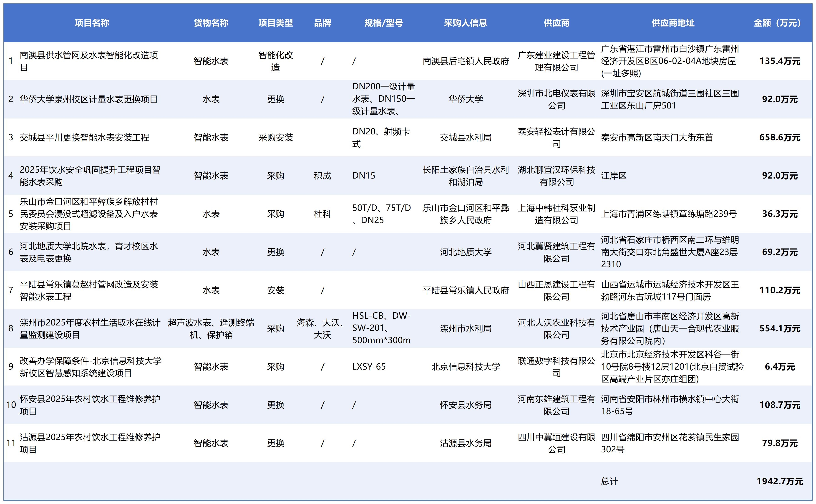Click supplier 深圳市北电仪表有限公司
The height and width of the screenshot is (504, 816).
556,99
